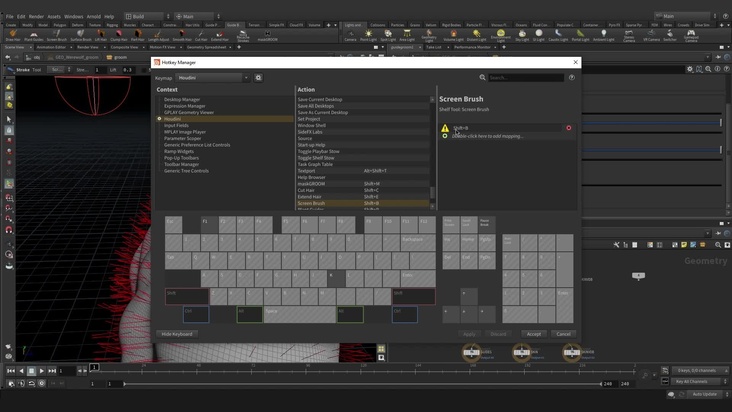Switch to the Performance Monitor tab
This screenshot has width=732, height=412.
point(472,47)
